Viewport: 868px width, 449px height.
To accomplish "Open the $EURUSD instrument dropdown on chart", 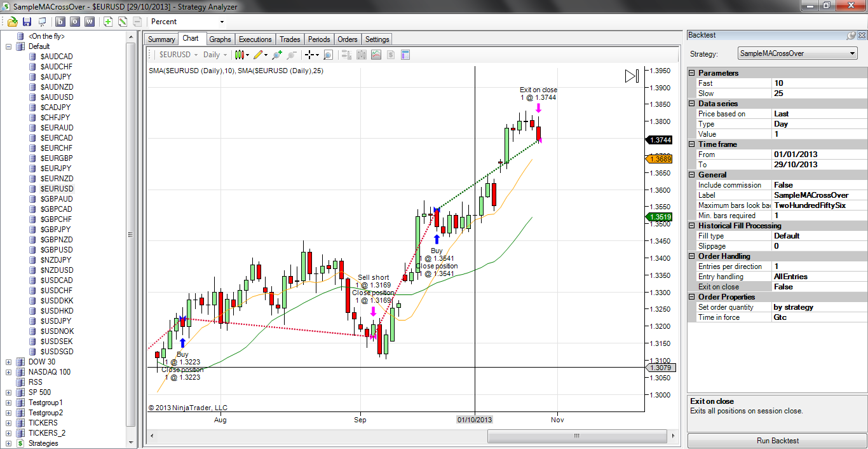I will 178,55.
